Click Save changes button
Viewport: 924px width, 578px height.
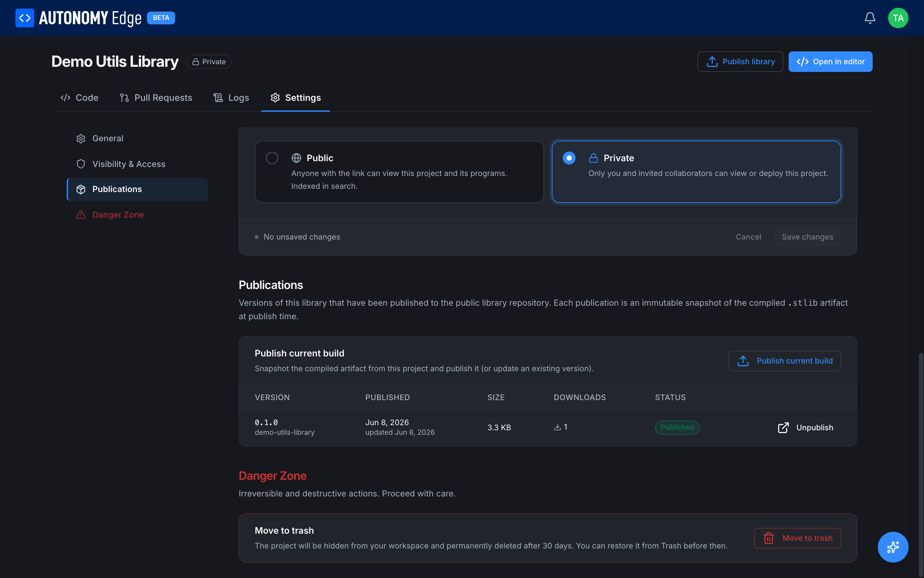pos(808,237)
